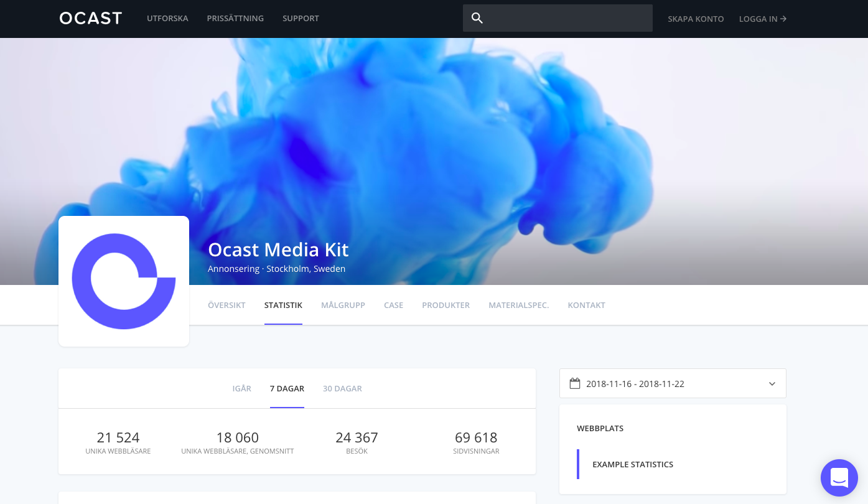868x504 pixels.
Task: Click the 2018-11-16 - 2018-11-22 date text
Action: point(635,384)
